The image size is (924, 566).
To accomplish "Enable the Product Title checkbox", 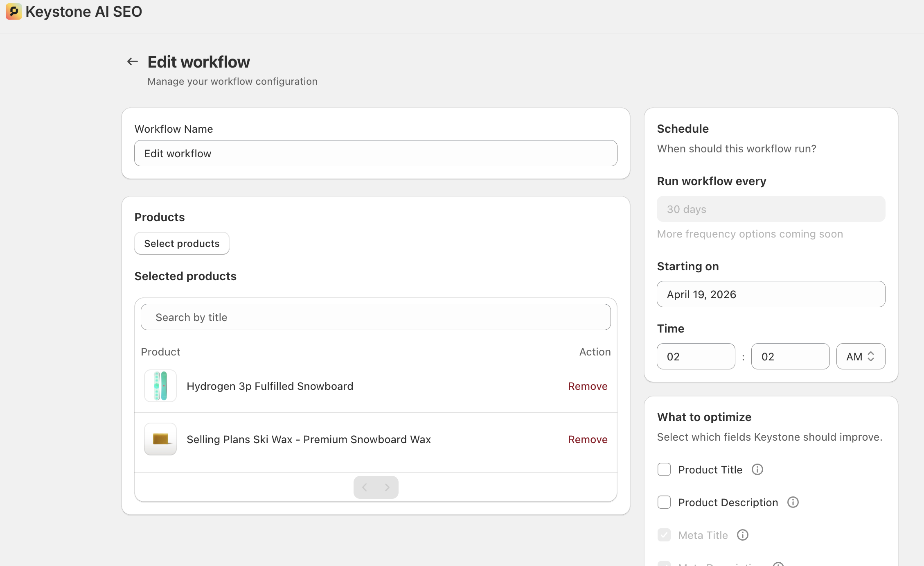I will 664,469.
